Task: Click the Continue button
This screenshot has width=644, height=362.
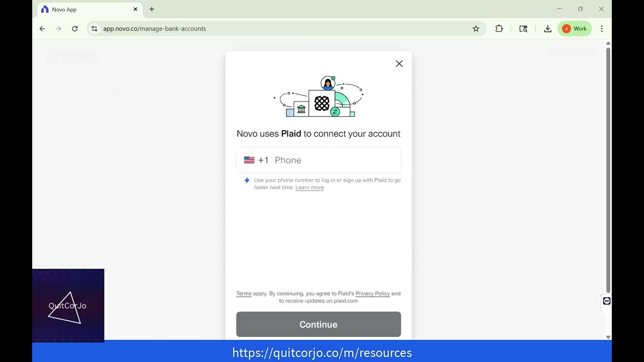Action: point(318,324)
